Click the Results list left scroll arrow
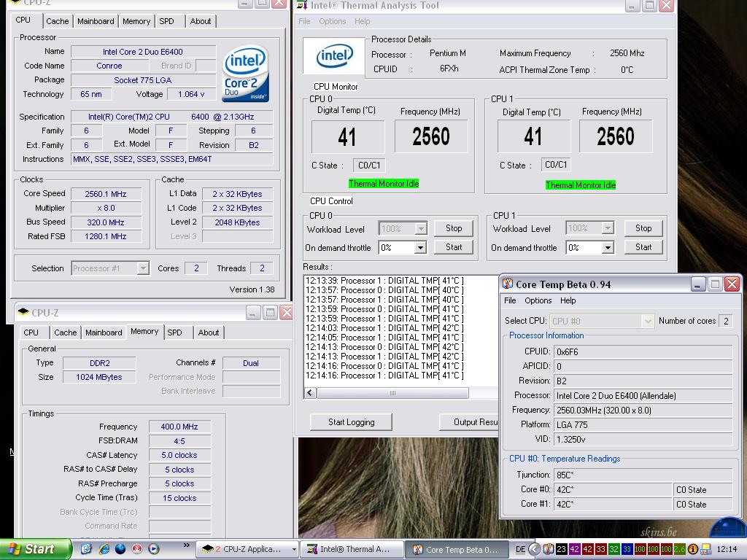This screenshot has width=747, height=560. pos(310,393)
